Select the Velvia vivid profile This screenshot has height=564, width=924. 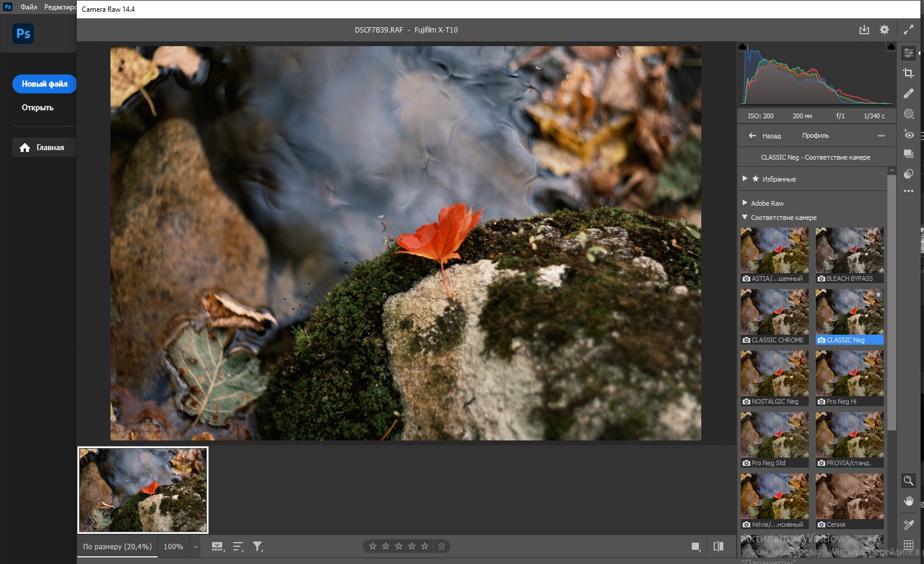tap(775, 502)
